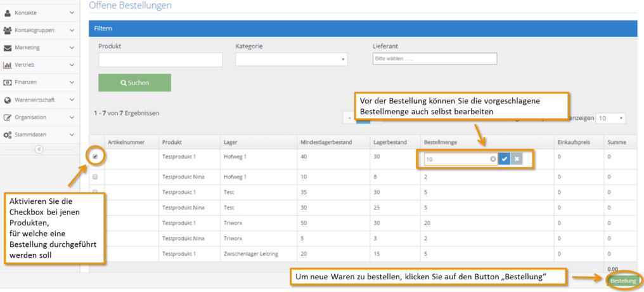Cancel Bestellmenge edit with the X button
Image resolution: width=644 pixels, height=292 pixels.
pos(517,159)
